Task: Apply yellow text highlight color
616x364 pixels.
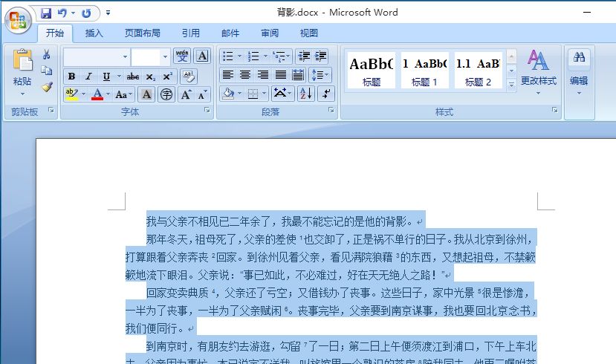Action: [71, 94]
